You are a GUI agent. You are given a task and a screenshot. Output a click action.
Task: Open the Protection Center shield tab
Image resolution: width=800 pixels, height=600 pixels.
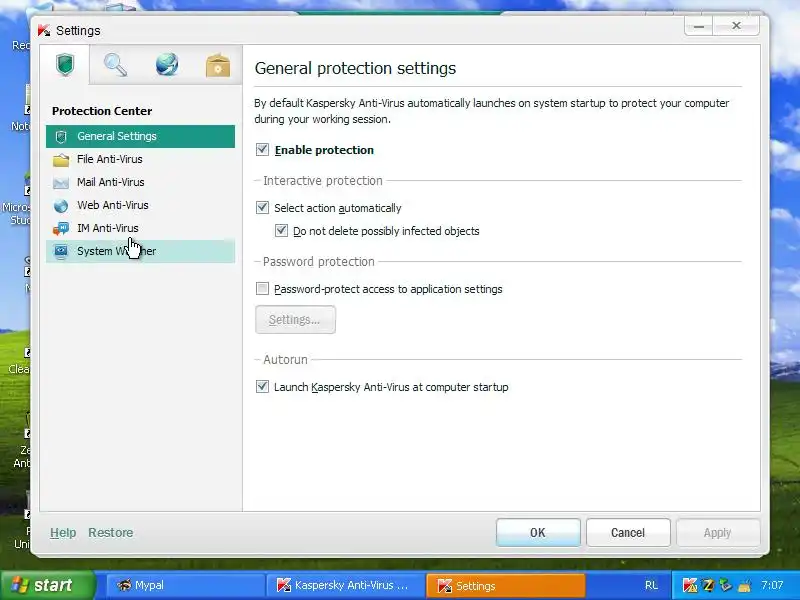tap(65, 65)
